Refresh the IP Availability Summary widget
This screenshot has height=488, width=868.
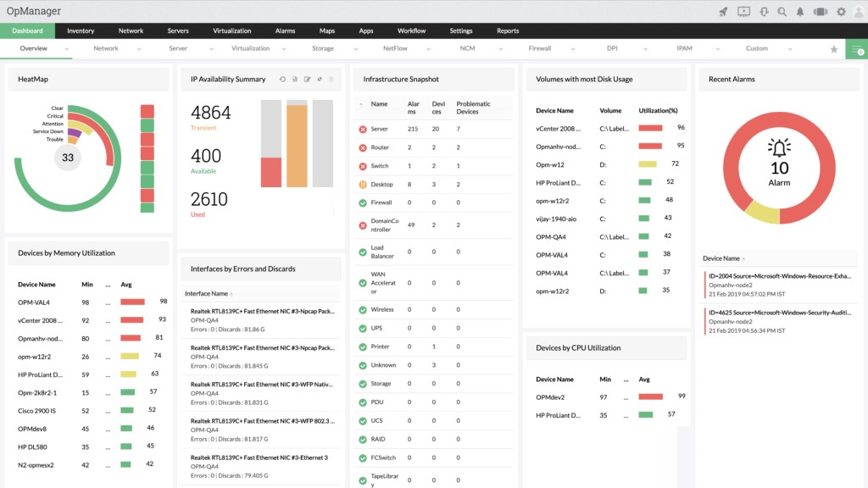(x=282, y=79)
